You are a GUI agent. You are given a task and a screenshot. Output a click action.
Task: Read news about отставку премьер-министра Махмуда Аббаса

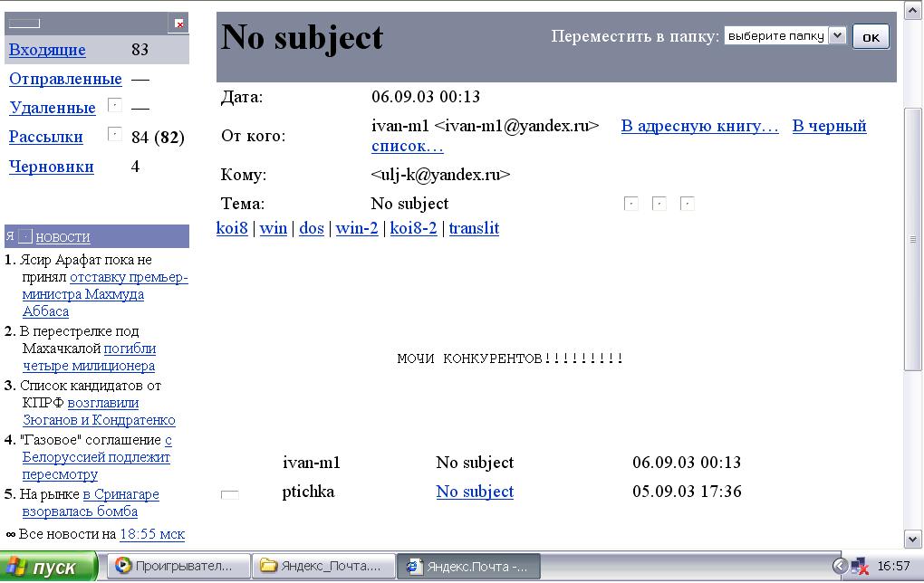tap(105, 294)
